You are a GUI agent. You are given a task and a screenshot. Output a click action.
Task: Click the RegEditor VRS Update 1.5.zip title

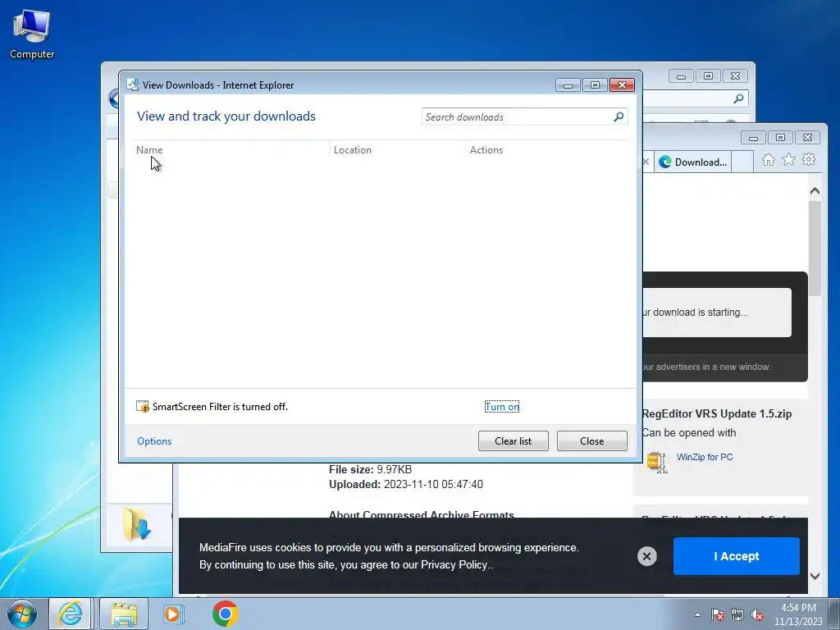717,413
